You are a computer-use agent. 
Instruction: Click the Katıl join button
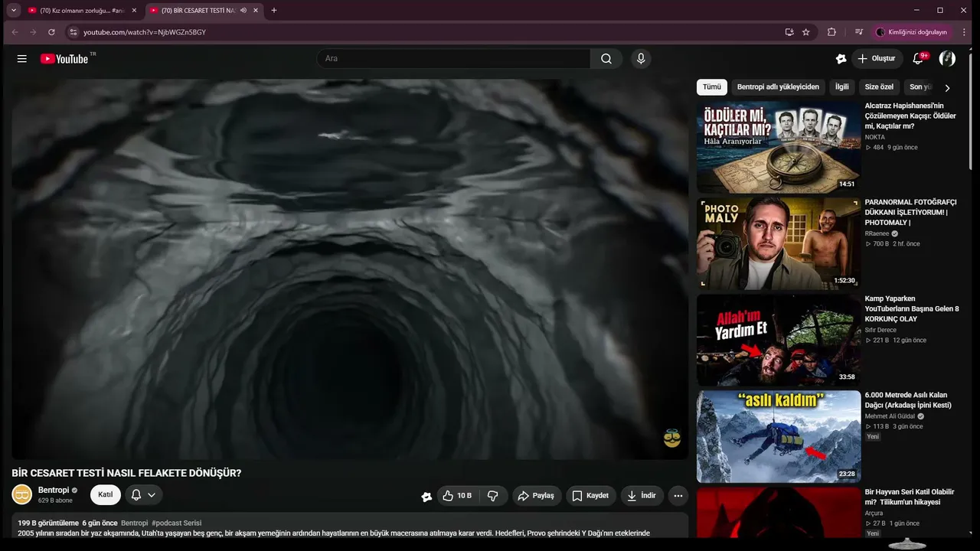[x=106, y=495]
